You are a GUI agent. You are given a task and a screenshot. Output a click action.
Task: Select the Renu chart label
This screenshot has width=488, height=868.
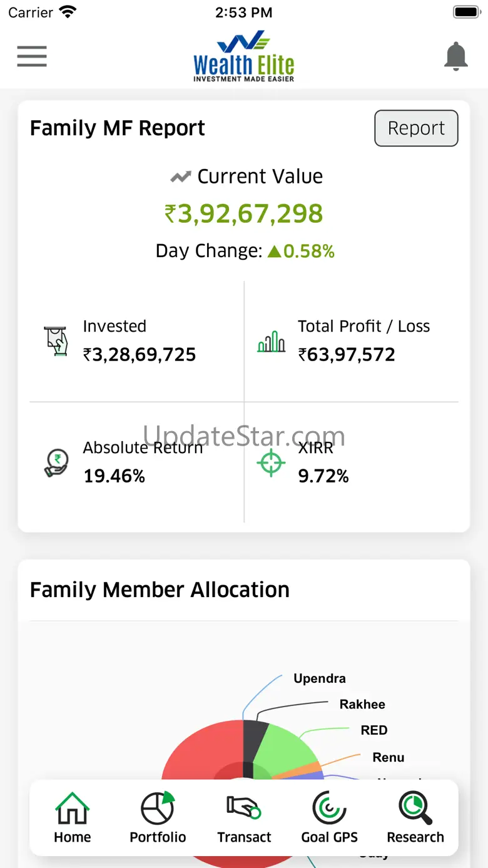pyautogui.click(x=388, y=757)
